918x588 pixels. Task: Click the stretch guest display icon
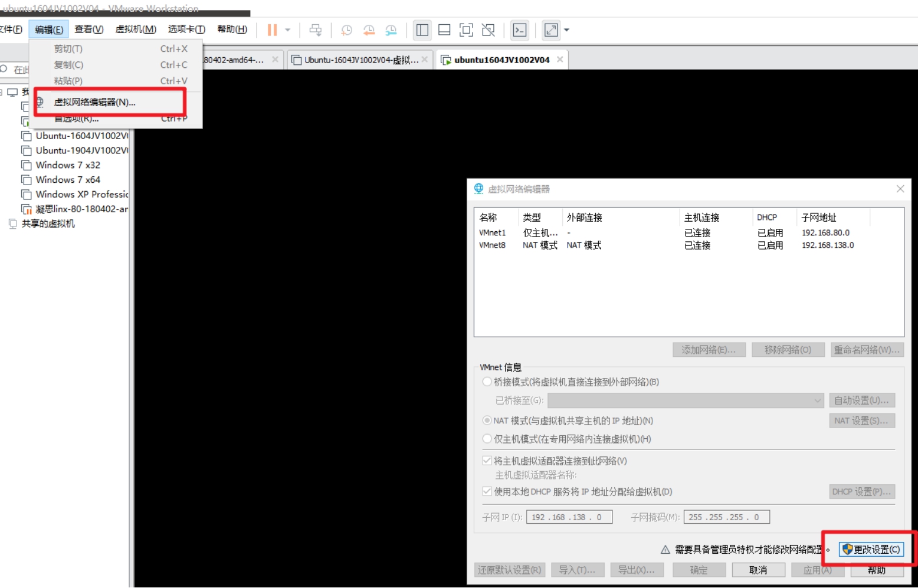[x=551, y=30]
